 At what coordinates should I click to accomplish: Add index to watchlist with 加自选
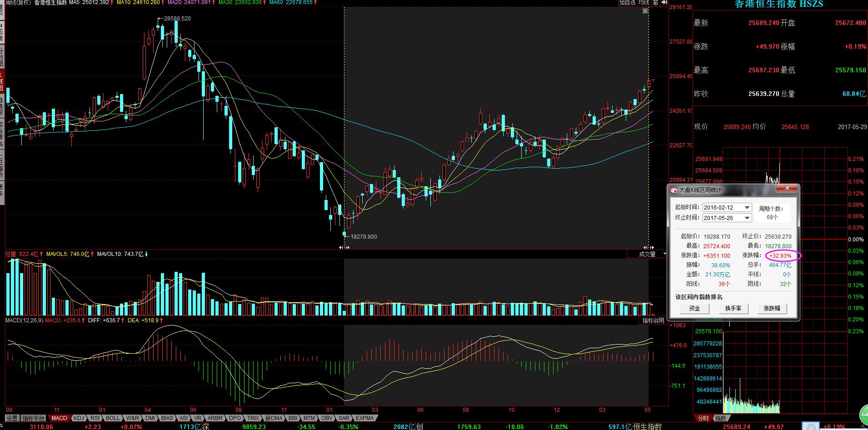pyautogui.click(x=627, y=3)
